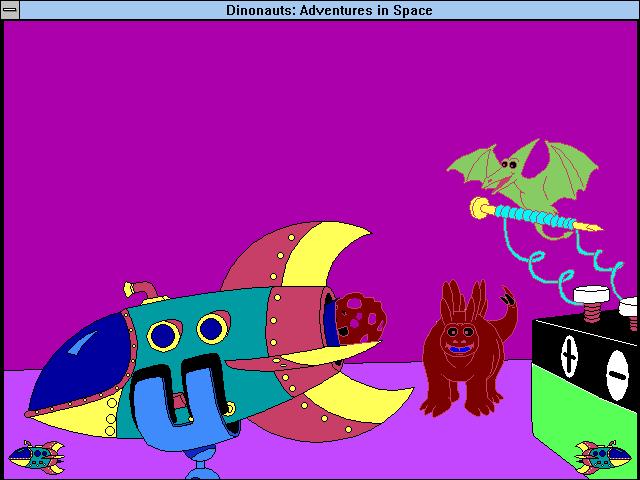Click the left round porthole on the rocket
The height and width of the screenshot is (480, 640).
164,336
